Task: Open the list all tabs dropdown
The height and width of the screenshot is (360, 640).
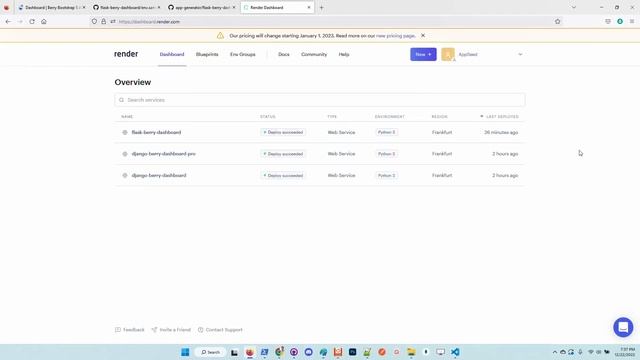Action: [574, 7]
